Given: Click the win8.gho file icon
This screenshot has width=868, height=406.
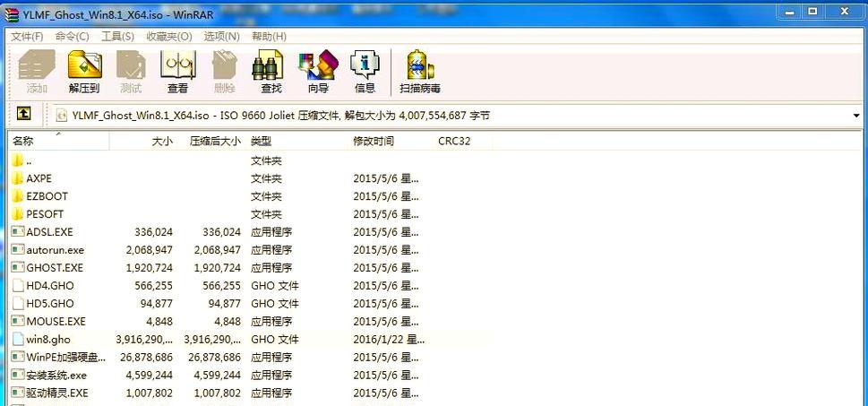Looking at the screenshot, I should (18, 339).
